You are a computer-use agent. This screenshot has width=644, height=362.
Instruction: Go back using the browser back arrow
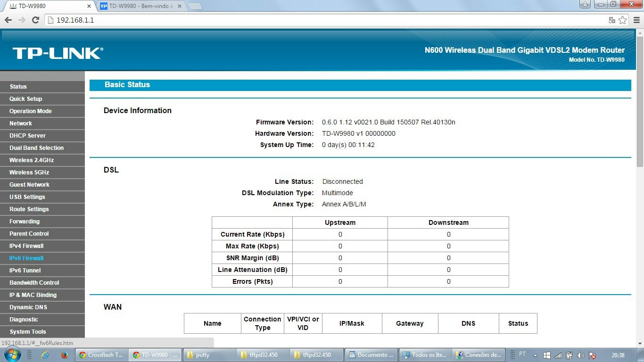8,20
